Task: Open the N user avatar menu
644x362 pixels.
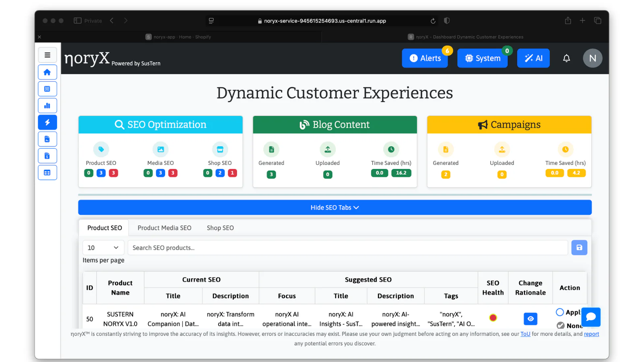Action: pos(592,58)
